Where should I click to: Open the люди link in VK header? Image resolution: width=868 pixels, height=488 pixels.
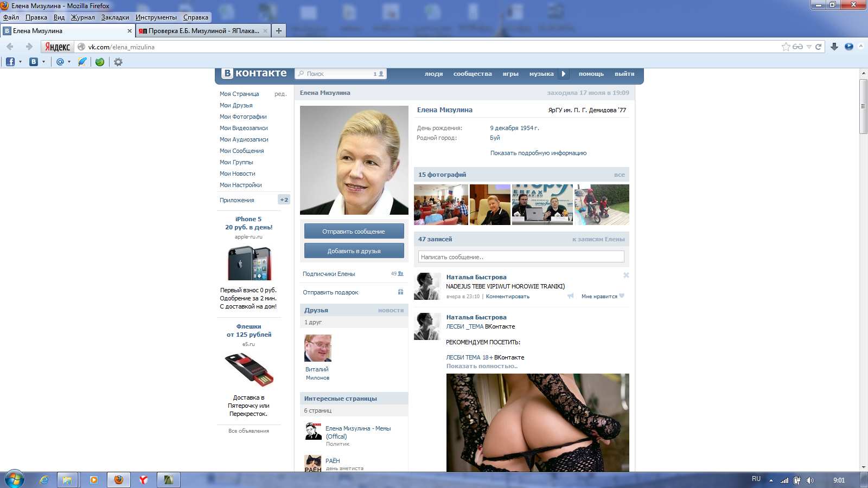pos(434,74)
